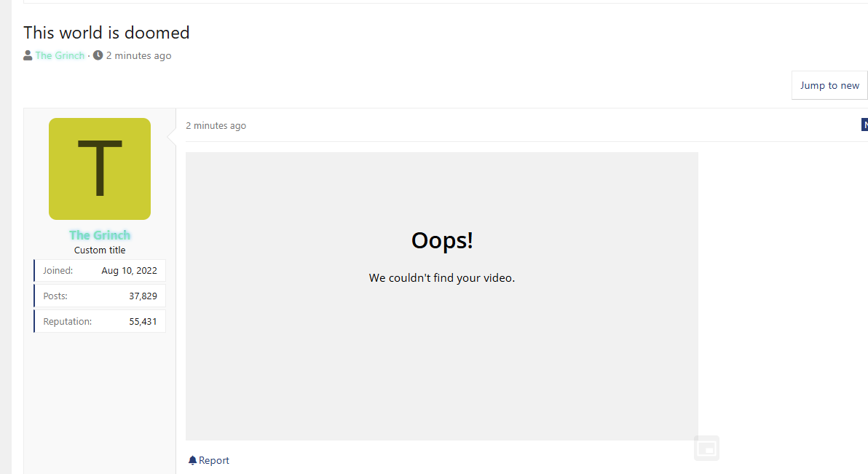868x474 pixels.
Task: Open The Grinch link in thread header
Action: tap(60, 55)
